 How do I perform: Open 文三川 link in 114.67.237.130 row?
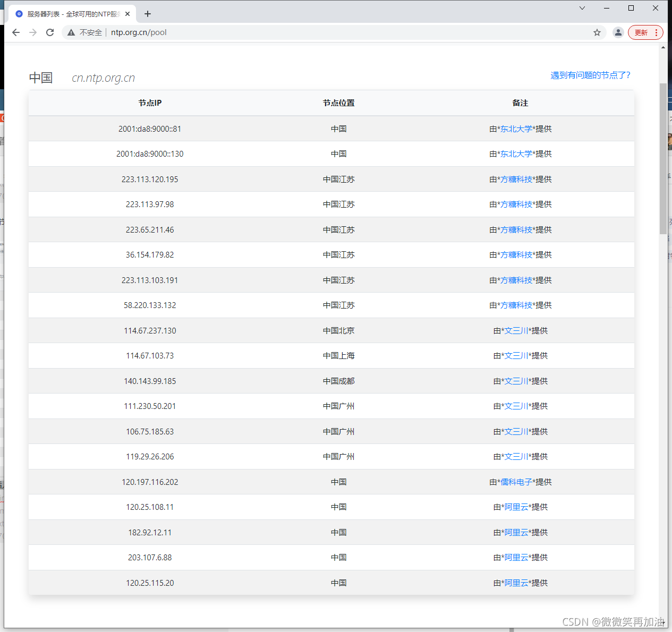[516, 330]
